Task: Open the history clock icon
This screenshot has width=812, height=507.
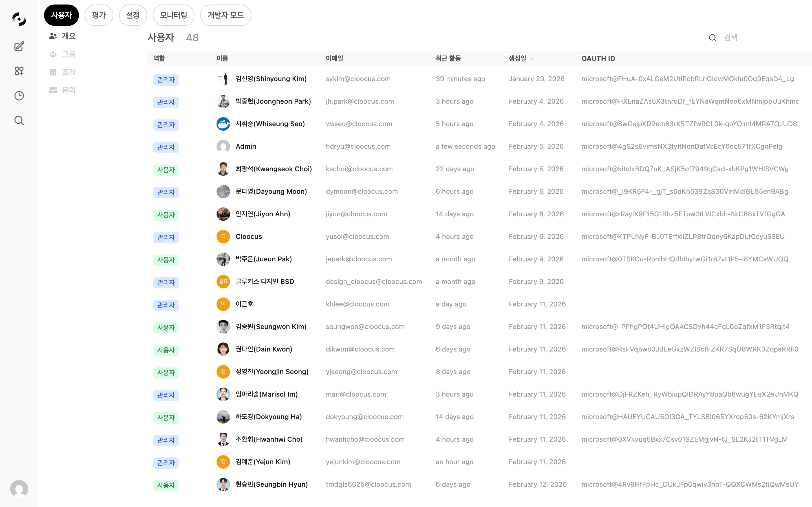Action: pos(19,96)
